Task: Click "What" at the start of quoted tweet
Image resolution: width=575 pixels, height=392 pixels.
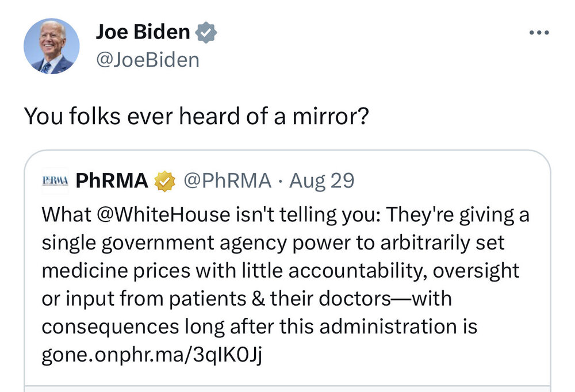Action: [60, 215]
